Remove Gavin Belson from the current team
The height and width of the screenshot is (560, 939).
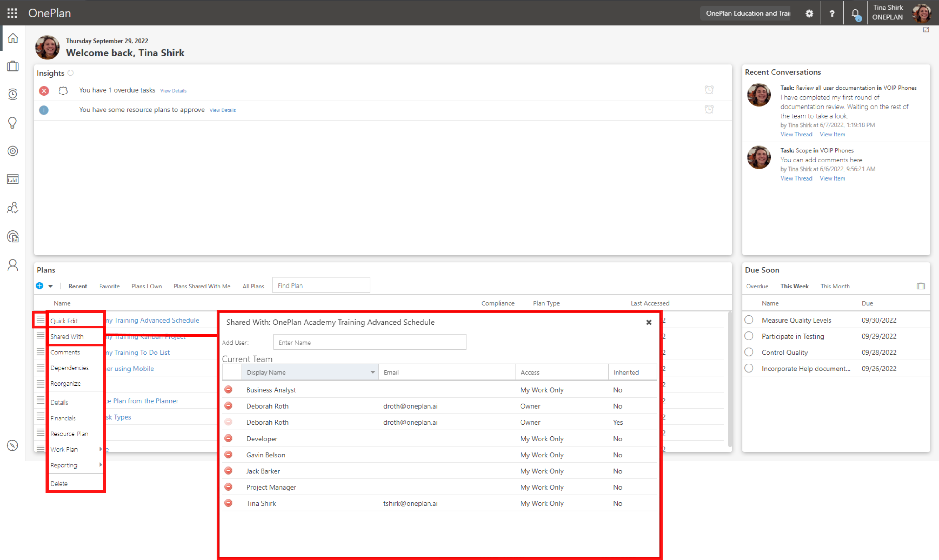pyautogui.click(x=228, y=454)
